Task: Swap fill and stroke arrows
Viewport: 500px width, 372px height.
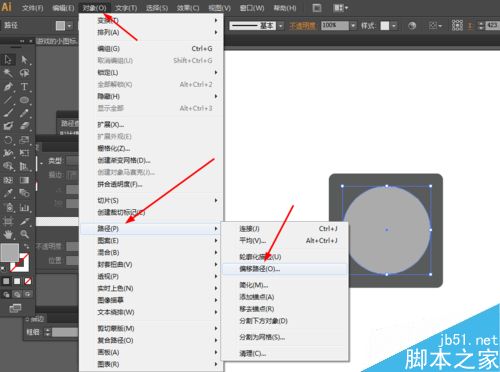Action: pyautogui.click(x=26, y=247)
